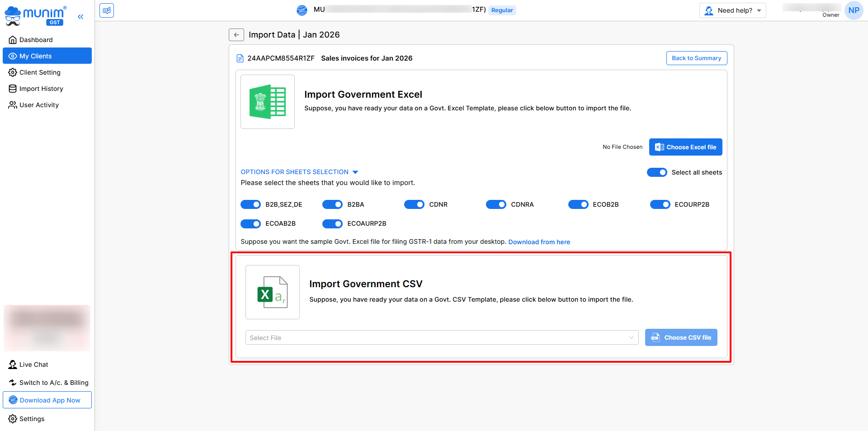Open the Dashboard menu item
868x431 pixels.
36,40
